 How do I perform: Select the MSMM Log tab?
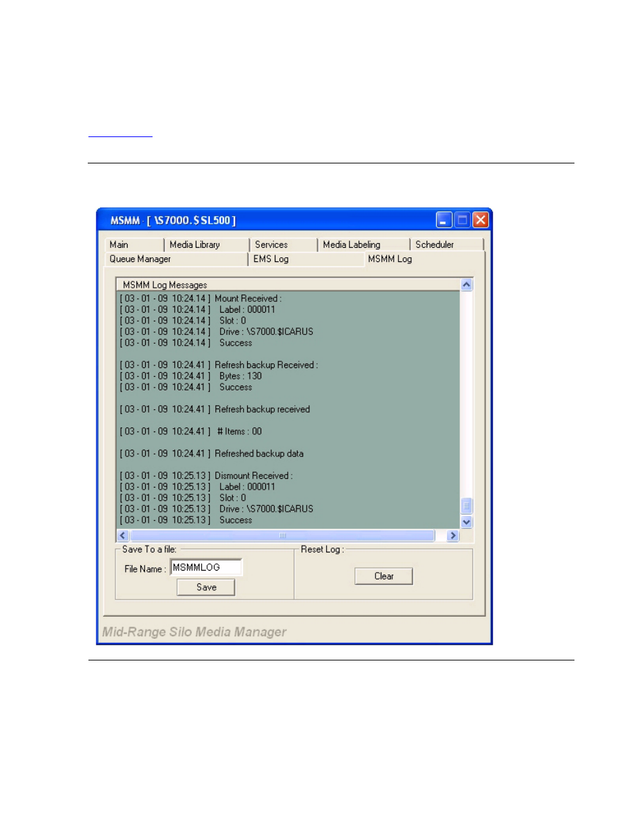(x=424, y=259)
